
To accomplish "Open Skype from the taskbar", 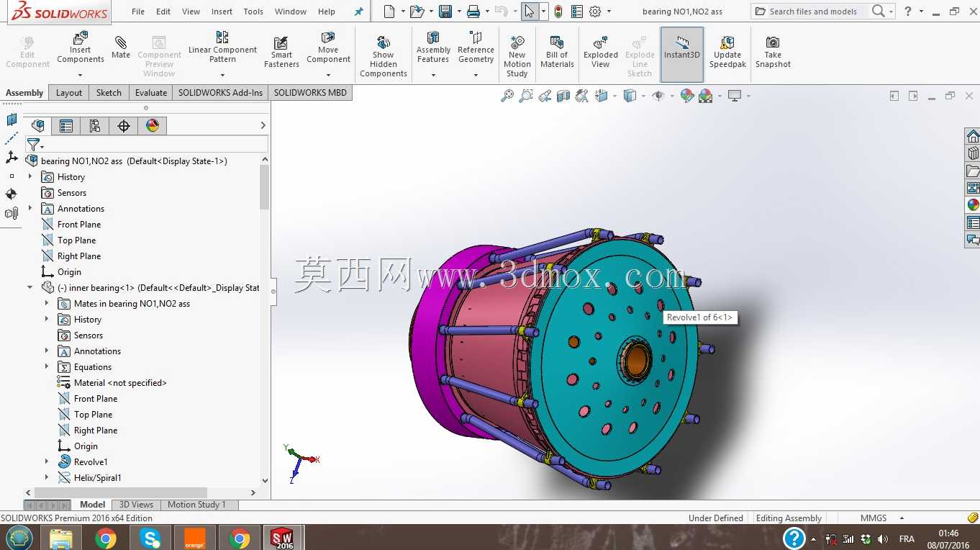I will coord(150,538).
